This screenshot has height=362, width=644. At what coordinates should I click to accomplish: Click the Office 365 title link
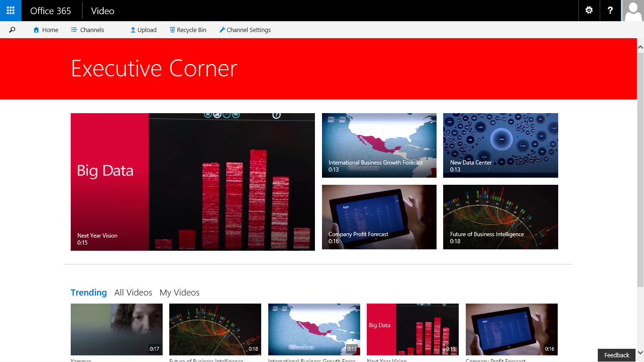(50, 10)
